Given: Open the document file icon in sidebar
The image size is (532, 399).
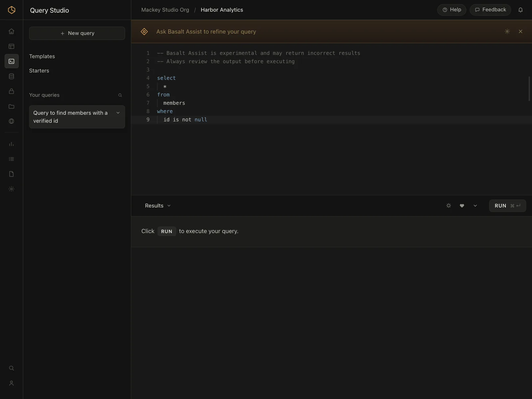Looking at the screenshot, I should coord(11,174).
